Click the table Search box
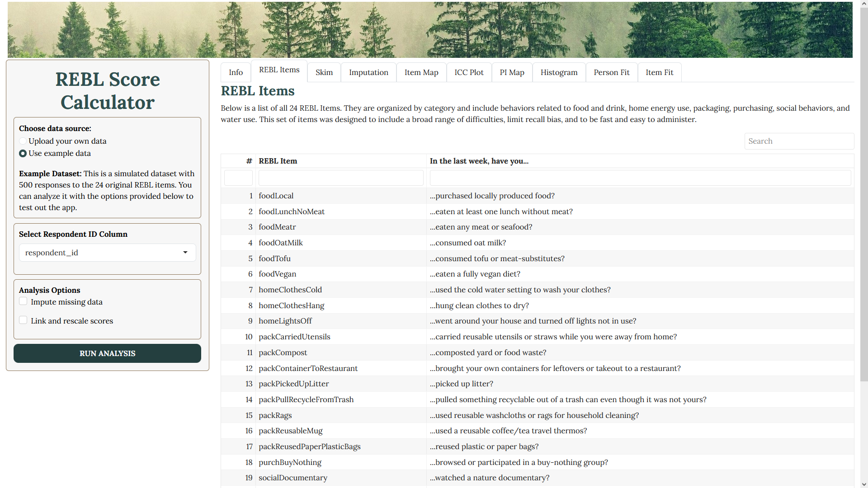 tap(798, 141)
